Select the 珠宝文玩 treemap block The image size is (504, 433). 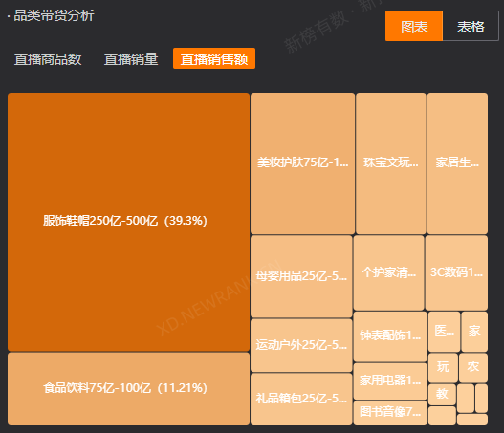(x=391, y=163)
